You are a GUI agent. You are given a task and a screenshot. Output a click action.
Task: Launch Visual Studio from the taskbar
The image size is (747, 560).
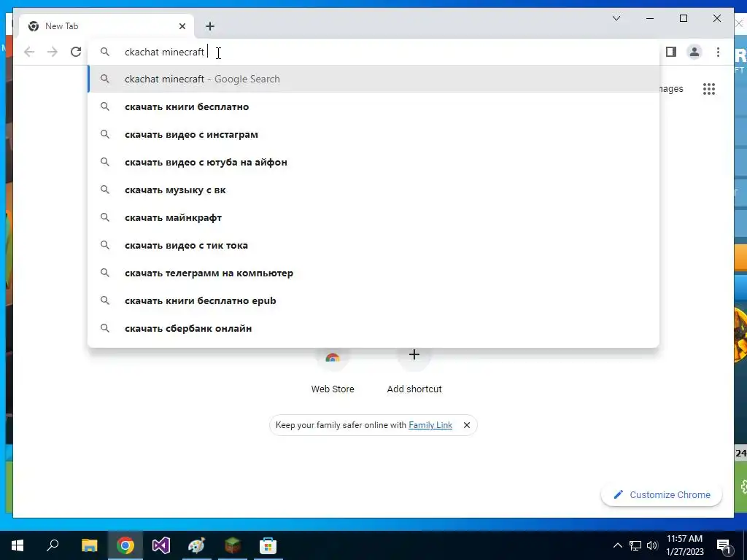[x=161, y=545]
